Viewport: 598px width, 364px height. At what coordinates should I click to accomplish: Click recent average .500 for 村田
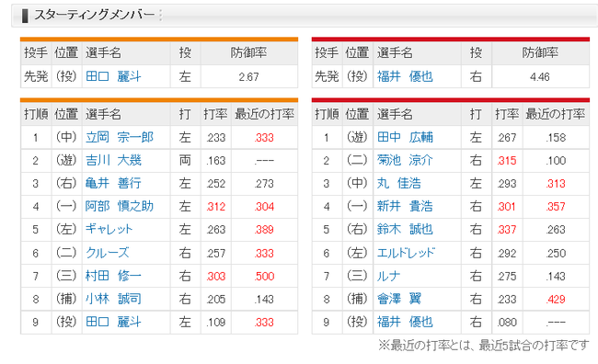coord(264,276)
